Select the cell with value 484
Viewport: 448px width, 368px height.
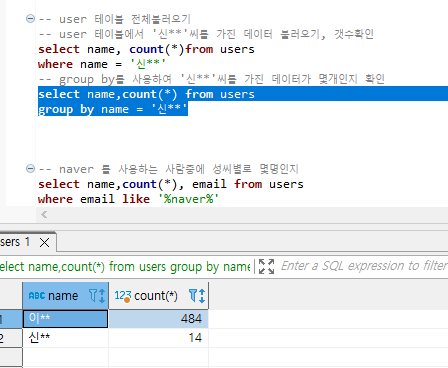(x=159, y=319)
